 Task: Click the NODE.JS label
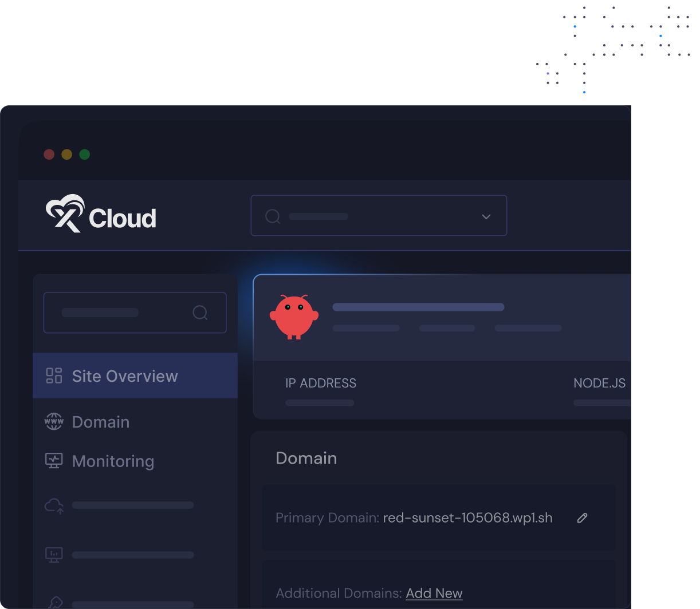click(599, 383)
